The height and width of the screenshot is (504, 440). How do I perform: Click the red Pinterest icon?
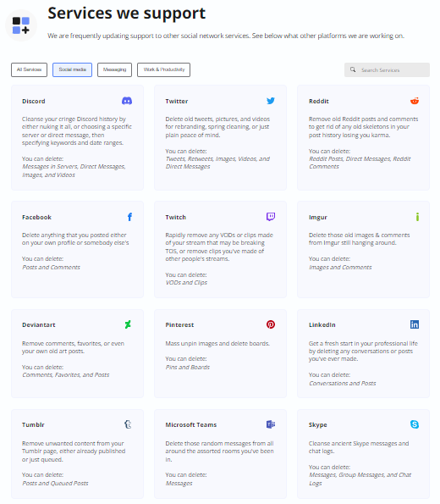coord(271,324)
